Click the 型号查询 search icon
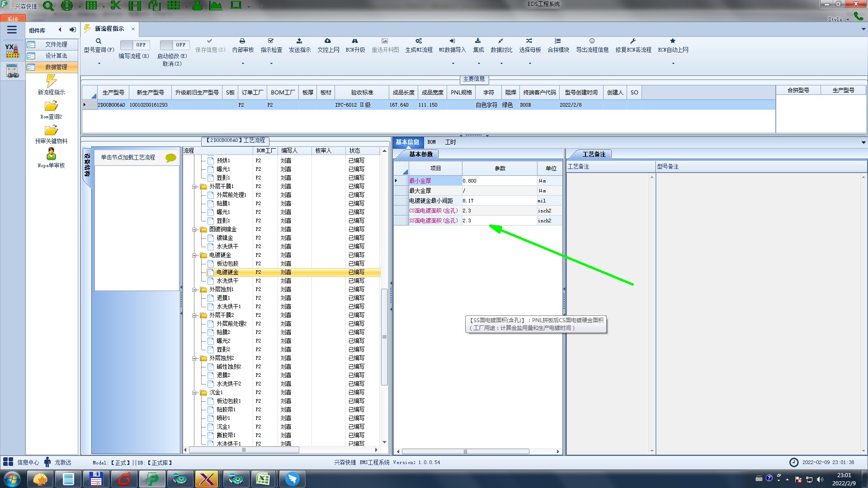 point(98,41)
